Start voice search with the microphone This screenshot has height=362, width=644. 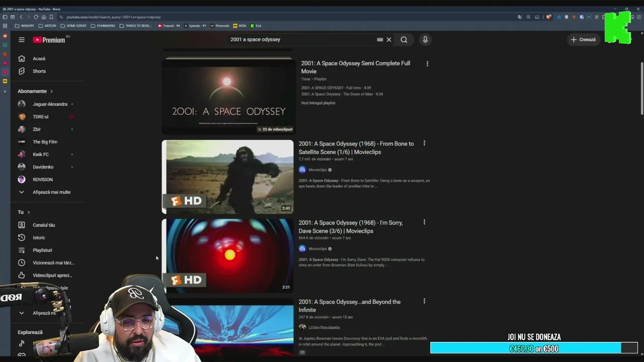[425, 40]
